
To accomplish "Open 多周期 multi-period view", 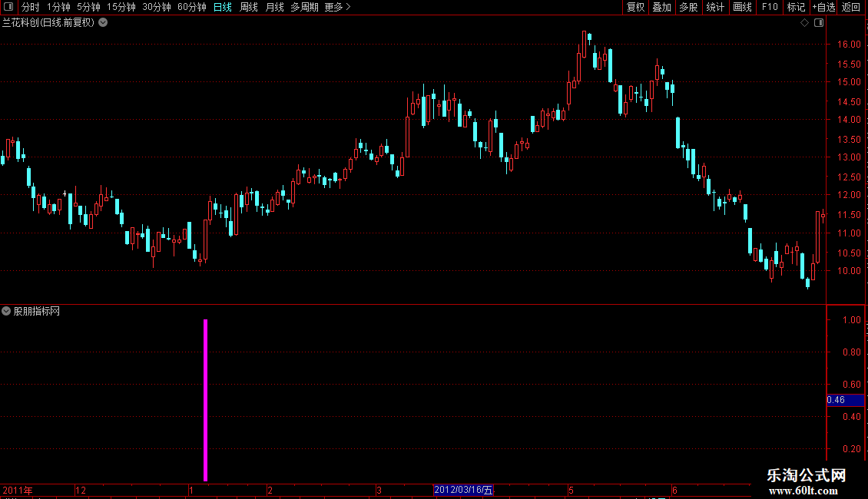I will (304, 7).
